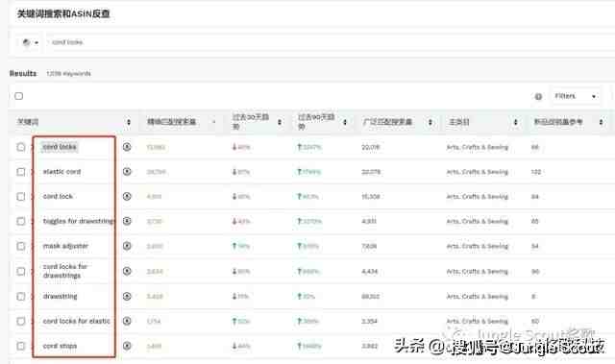
Task: Check the cord locks for elastic checkbox
Action: click(x=21, y=322)
